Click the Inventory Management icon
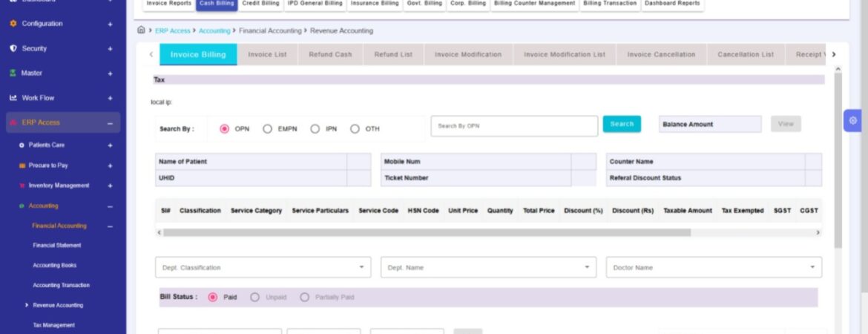The width and height of the screenshot is (868, 334). point(22,186)
